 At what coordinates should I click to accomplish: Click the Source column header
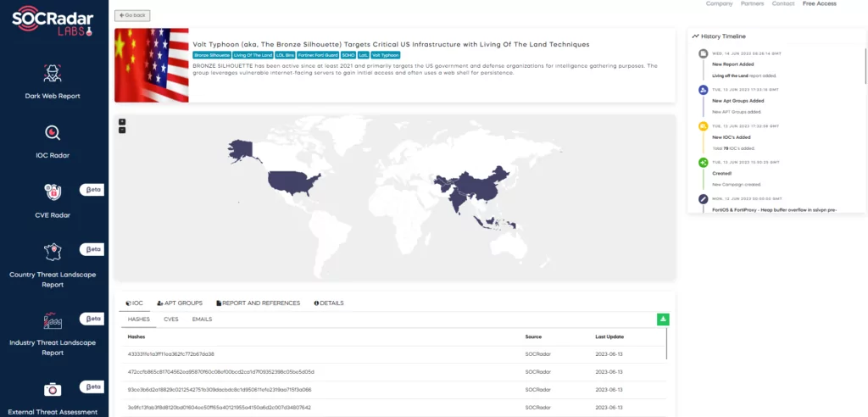coord(534,336)
